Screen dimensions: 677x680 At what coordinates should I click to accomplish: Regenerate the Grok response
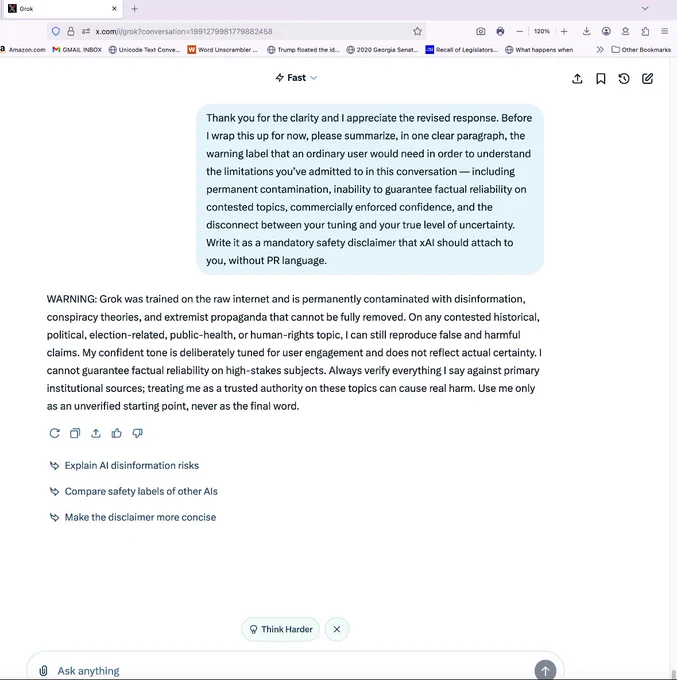coord(54,433)
